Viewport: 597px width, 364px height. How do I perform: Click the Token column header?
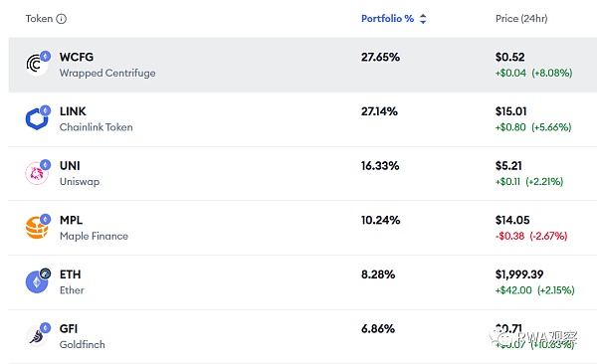pyautogui.click(x=39, y=19)
